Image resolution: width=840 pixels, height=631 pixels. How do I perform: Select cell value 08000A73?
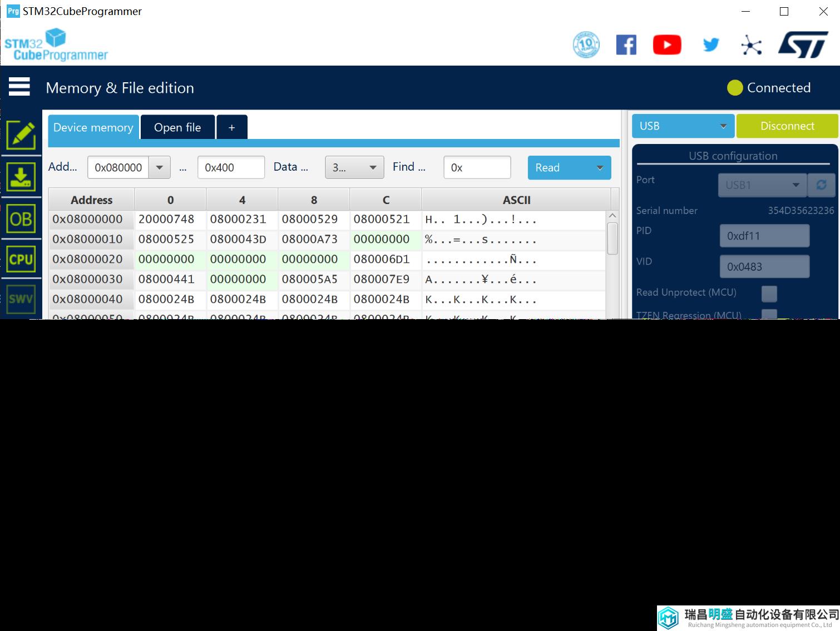pyautogui.click(x=314, y=239)
